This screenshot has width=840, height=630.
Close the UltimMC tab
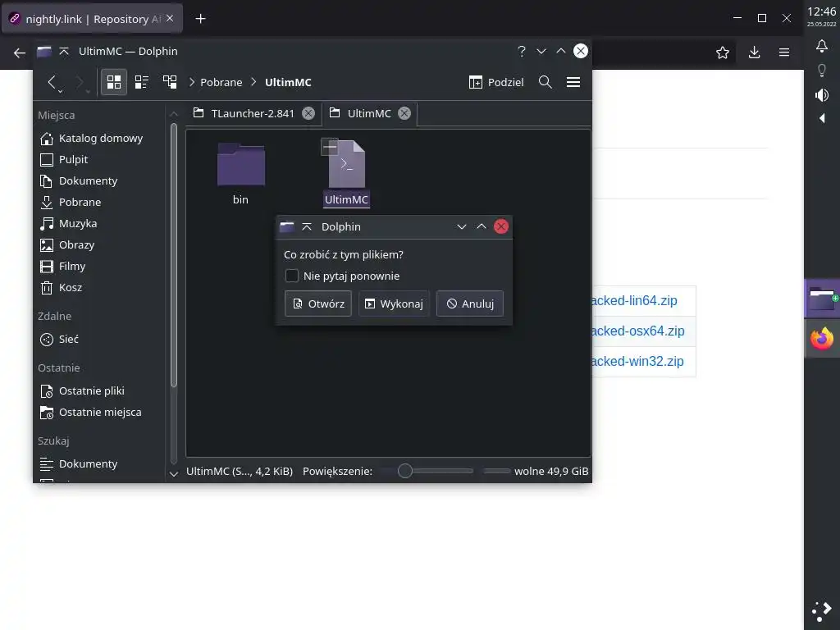[x=404, y=113]
